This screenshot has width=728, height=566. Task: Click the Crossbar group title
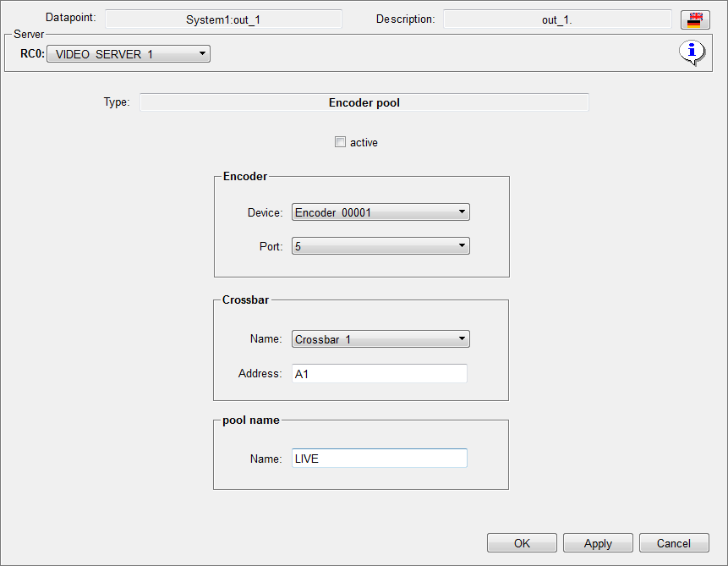coord(245,299)
